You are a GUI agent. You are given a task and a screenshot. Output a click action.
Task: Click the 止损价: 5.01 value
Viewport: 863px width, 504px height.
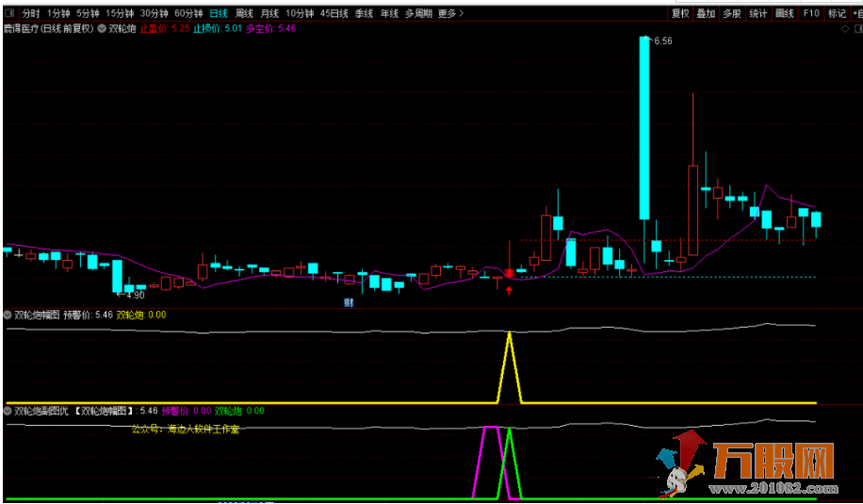pyautogui.click(x=218, y=28)
